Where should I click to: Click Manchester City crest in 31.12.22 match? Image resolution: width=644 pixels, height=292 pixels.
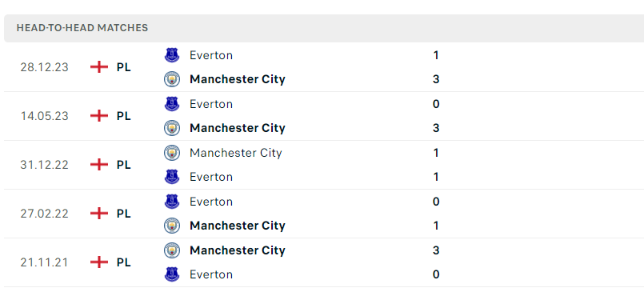pos(172,153)
